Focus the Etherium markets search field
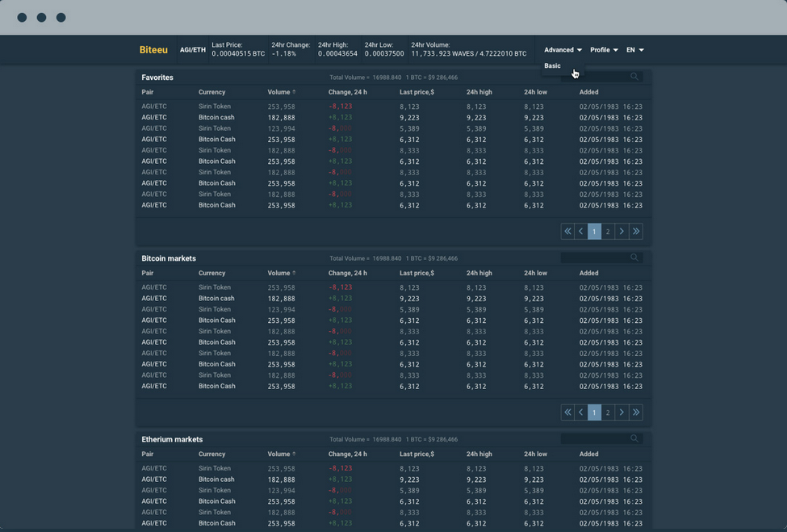787x532 pixels. [x=601, y=438]
